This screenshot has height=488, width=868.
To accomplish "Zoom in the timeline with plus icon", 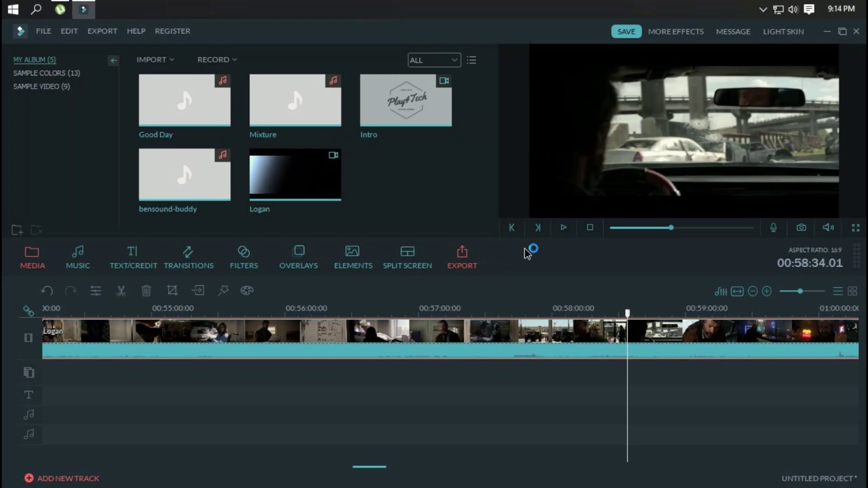I will [x=767, y=291].
